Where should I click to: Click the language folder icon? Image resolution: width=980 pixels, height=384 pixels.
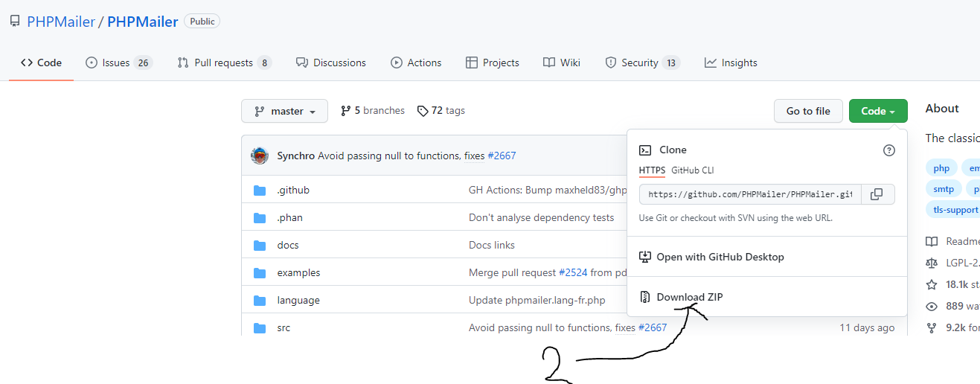click(x=260, y=300)
